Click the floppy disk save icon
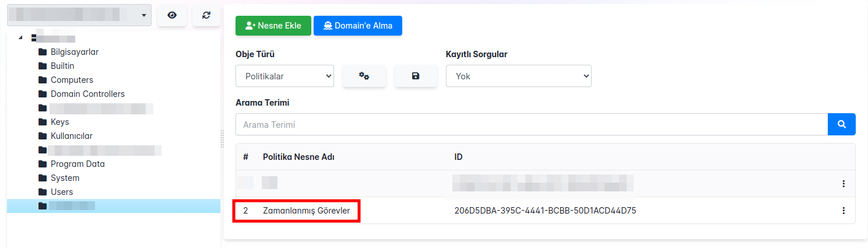868x248 pixels. pos(416,76)
